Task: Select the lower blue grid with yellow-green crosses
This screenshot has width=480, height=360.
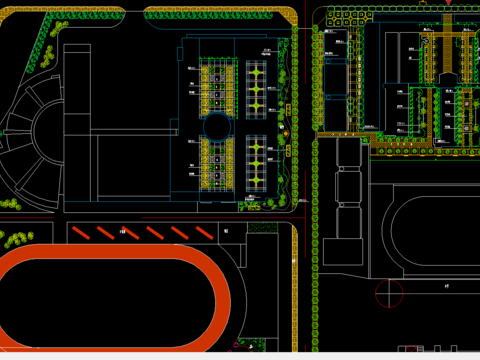Action: click(256, 163)
